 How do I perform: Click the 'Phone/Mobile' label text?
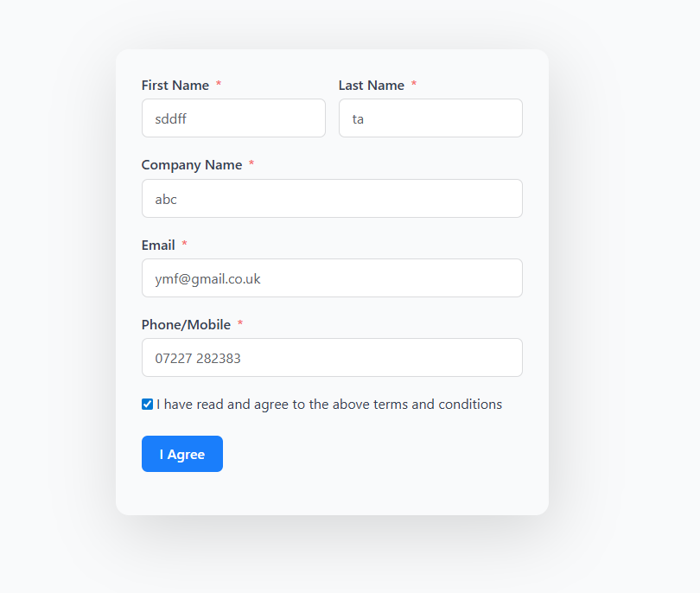point(186,325)
